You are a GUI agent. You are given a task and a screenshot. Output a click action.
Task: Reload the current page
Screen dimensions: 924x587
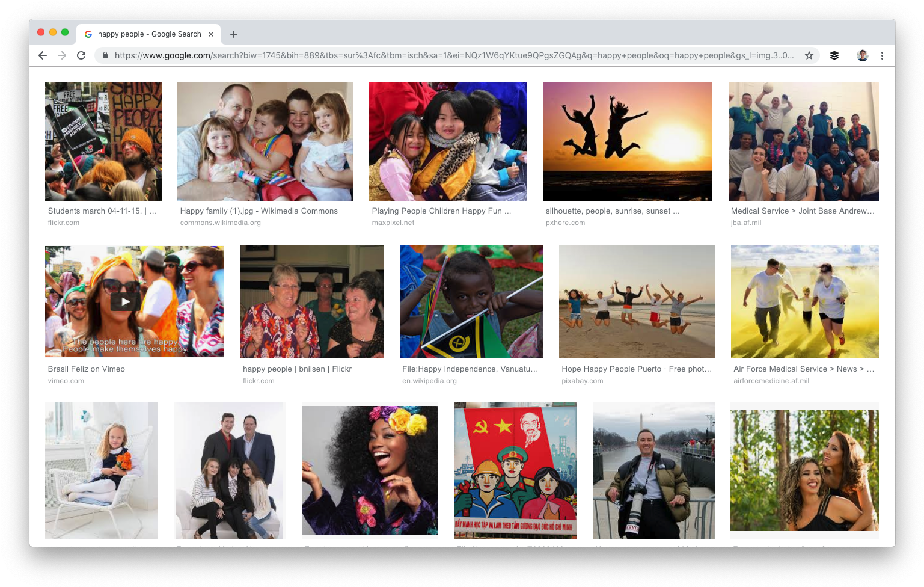82,55
